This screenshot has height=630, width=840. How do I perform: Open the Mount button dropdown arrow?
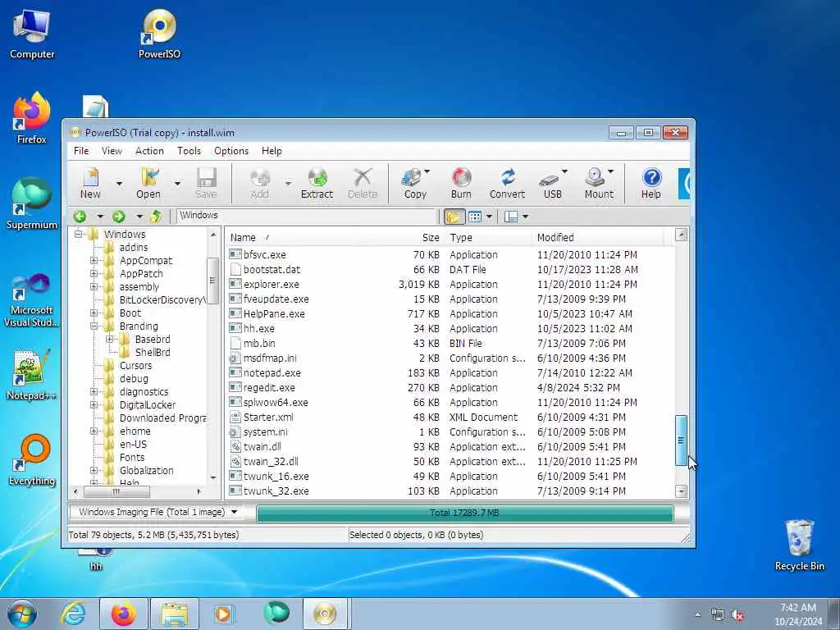tap(610, 172)
